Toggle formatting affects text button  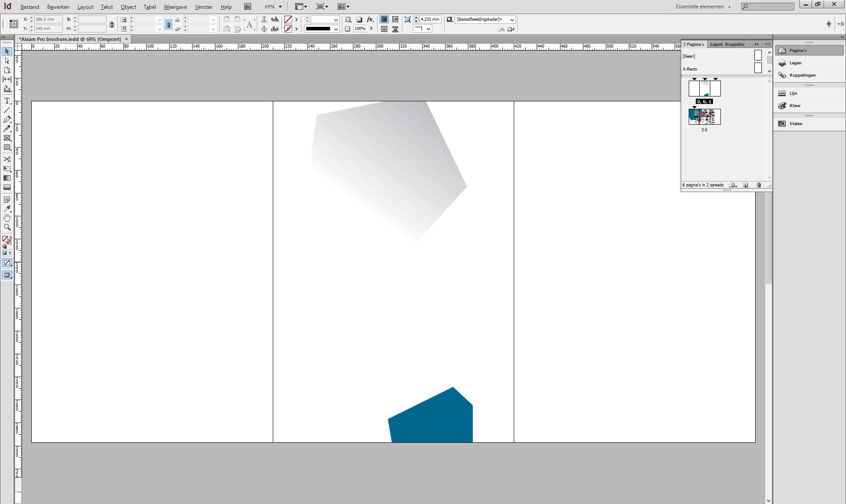tap(10, 253)
